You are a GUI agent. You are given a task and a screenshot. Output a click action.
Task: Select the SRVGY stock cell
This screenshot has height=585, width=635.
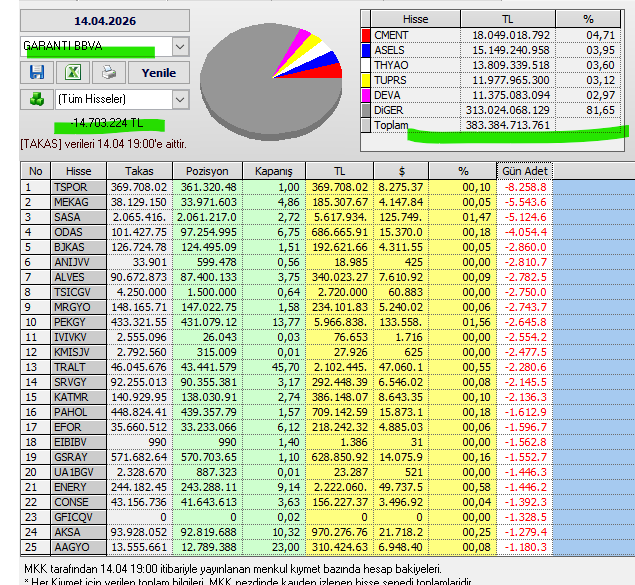[x=79, y=382]
